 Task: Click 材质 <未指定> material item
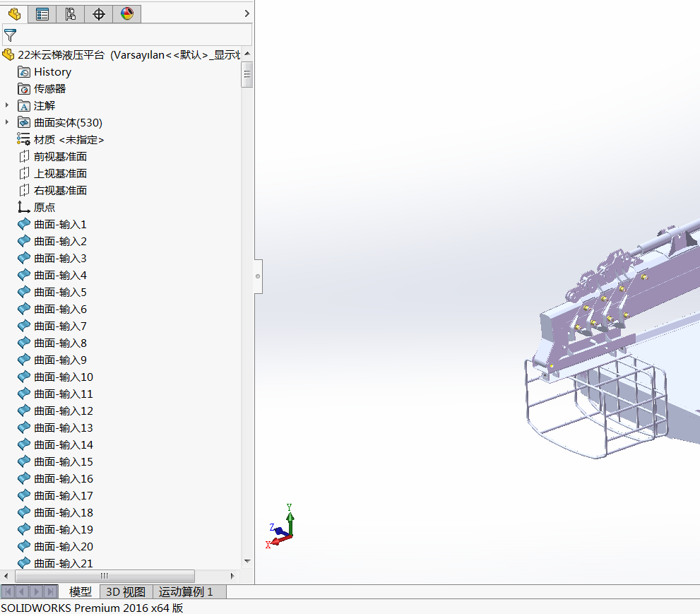click(x=69, y=140)
